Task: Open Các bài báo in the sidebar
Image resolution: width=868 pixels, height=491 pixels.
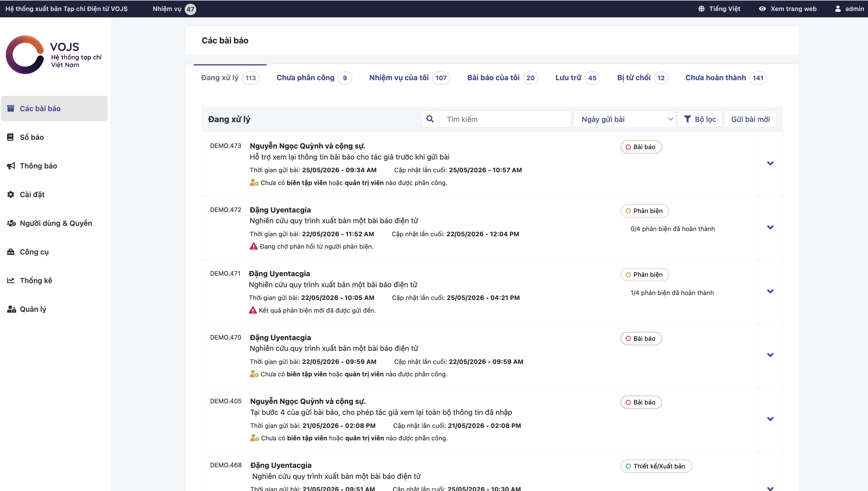Action: tap(54, 108)
